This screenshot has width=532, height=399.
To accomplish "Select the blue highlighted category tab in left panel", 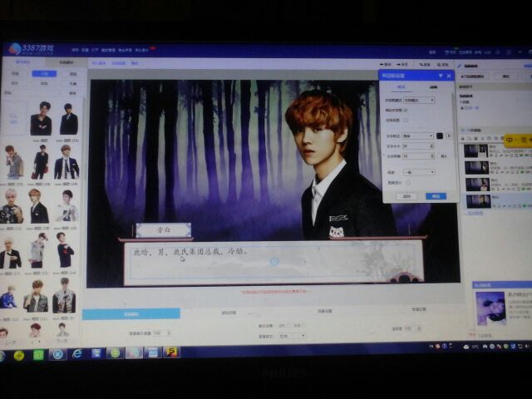I will [x=44, y=73].
